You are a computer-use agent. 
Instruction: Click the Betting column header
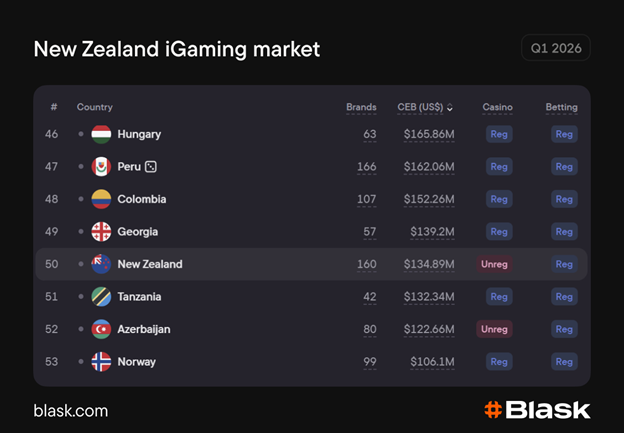pyautogui.click(x=561, y=107)
